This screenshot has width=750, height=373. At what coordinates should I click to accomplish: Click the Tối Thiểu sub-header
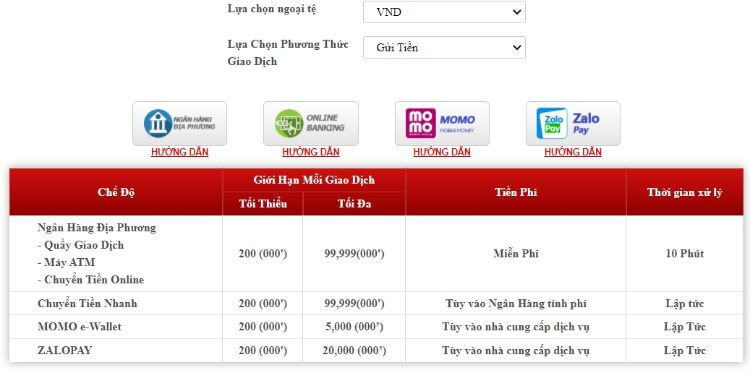tap(263, 203)
